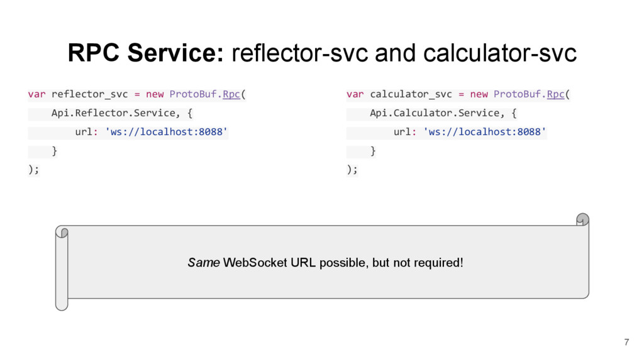Screen dimensions: 644x362
Task: Click the Rpc link in calculator code
Action: click(555, 94)
